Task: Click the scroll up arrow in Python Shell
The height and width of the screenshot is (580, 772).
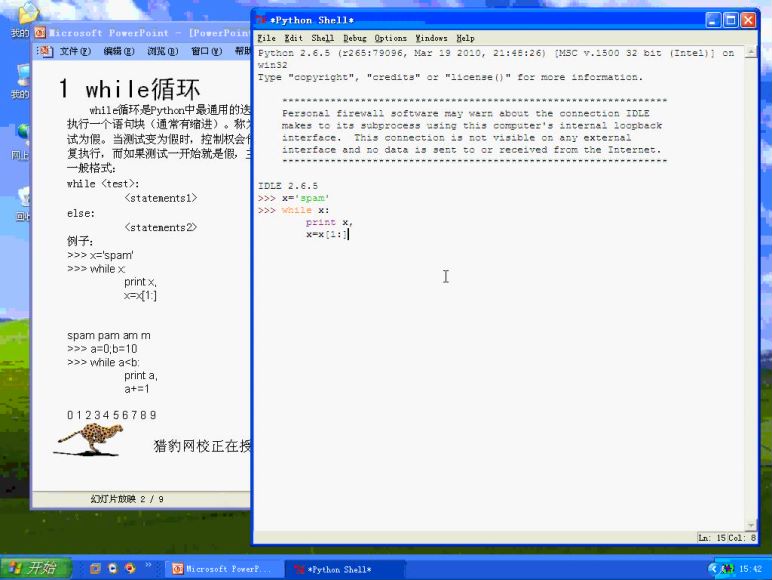Action: [750, 52]
